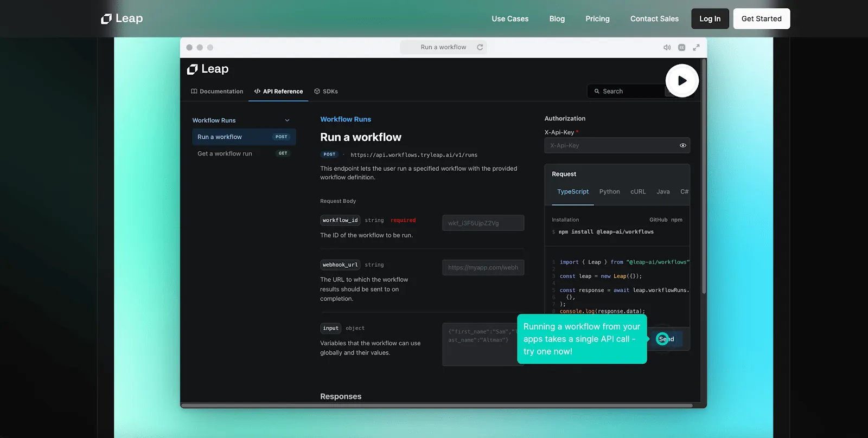
Task: Switch to the SDKs tab
Action: (326, 91)
